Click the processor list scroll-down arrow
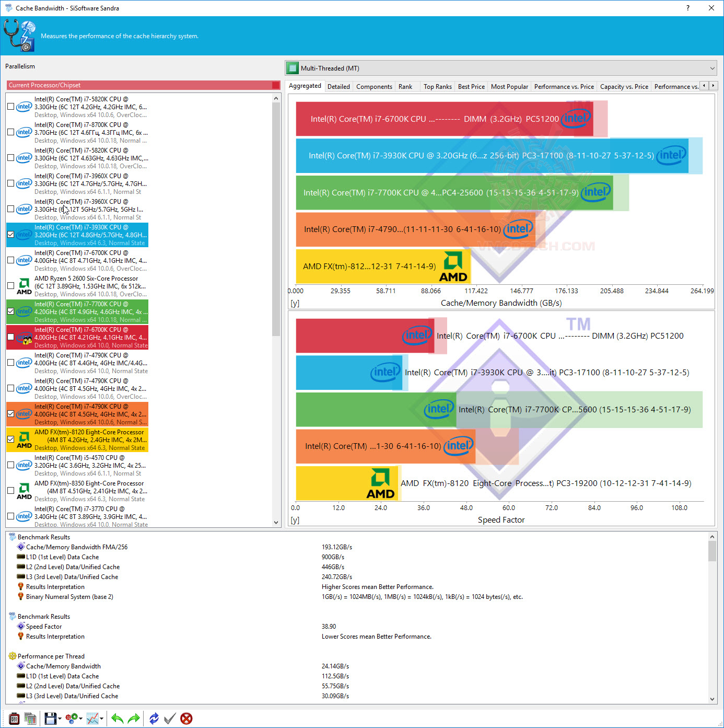The height and width of the screenshot is (728, 724). [x=276, y=522]
